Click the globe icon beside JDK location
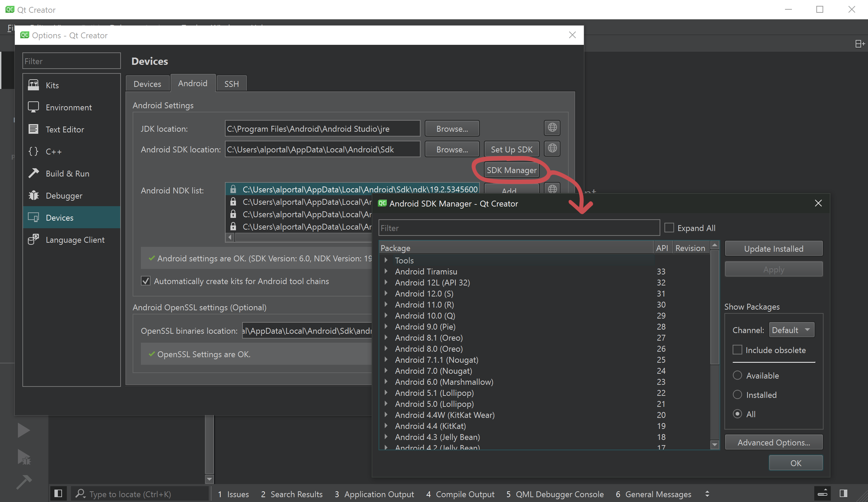This screenshot has width=868, height=502. 552,128
